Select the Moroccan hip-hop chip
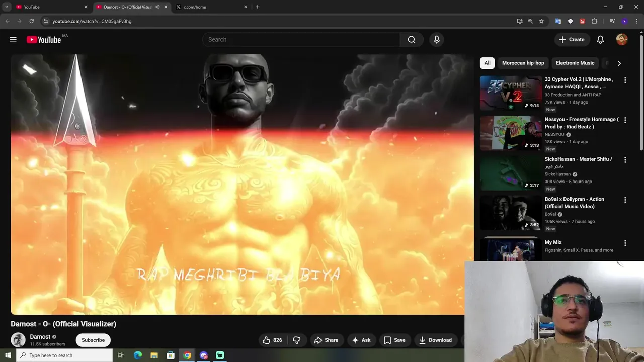The width and height of the screenshot is (644, 362). pyautogui.click(x=523, y=63)
